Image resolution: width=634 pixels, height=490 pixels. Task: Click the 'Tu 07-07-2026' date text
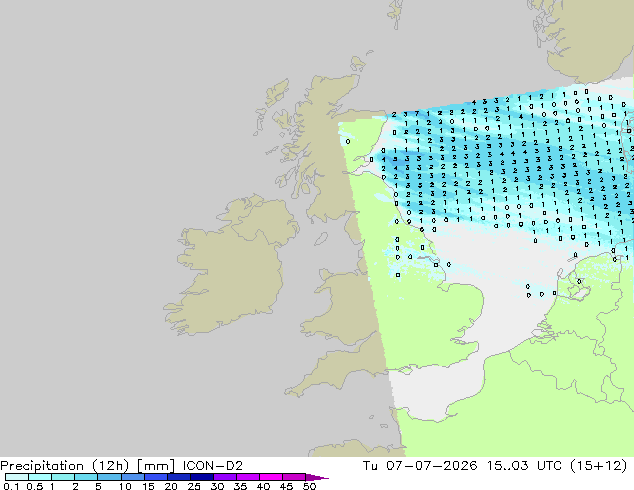(x=420, y=466)
